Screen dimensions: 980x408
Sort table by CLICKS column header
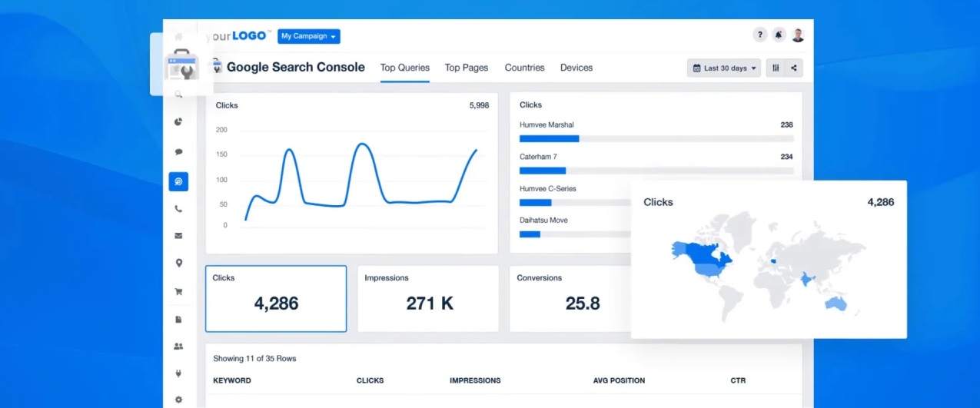(370, 380)
